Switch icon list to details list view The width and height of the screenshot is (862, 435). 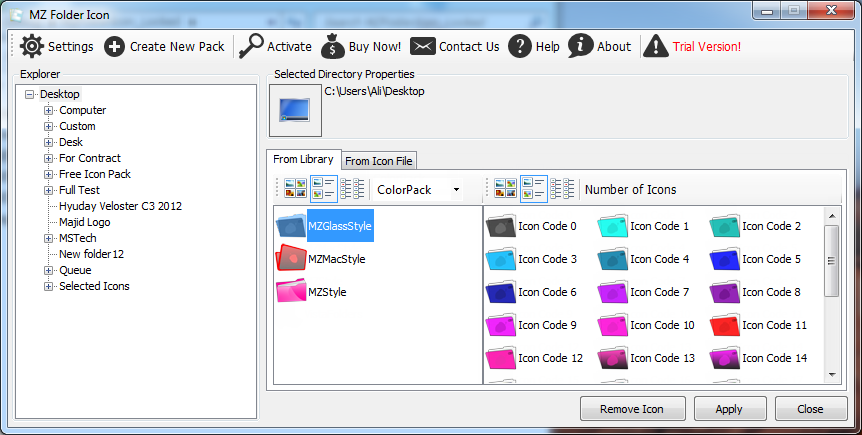pyautogui.click(x=562, y=189)
